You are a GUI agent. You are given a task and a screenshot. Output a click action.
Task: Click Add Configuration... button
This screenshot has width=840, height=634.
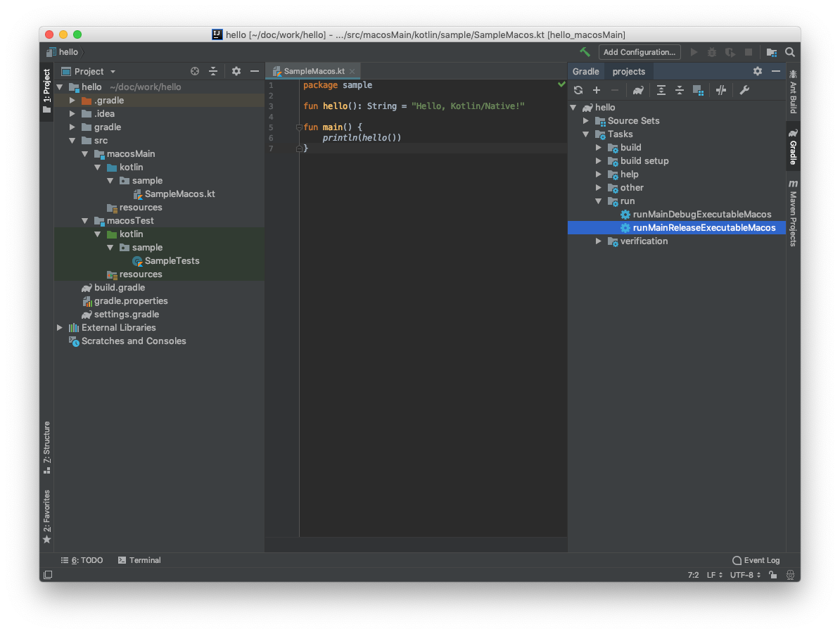click(639, 52)
